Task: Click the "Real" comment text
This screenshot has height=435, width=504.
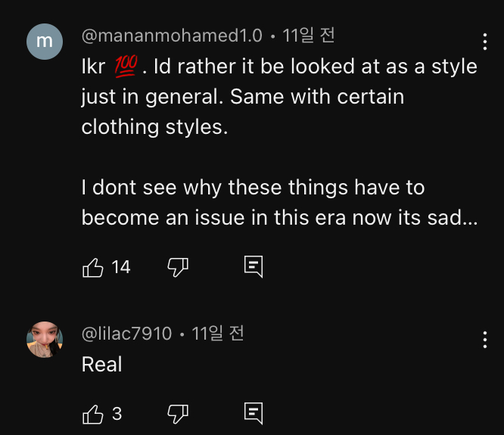Action: [x=101, y=365]
